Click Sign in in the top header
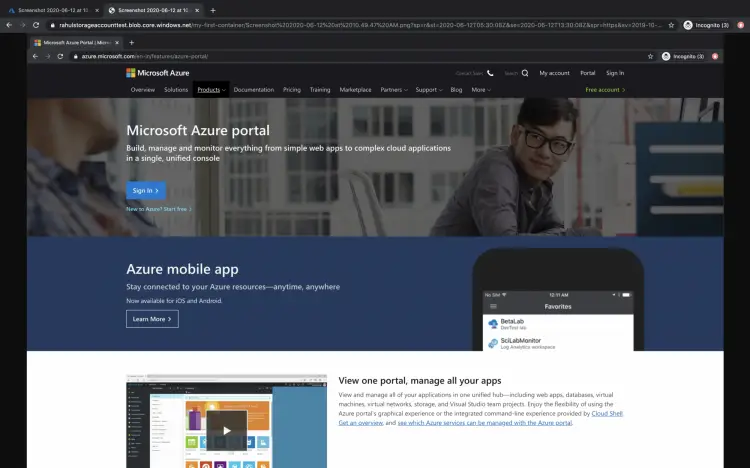750x468 pixels. (x=615, y=73)
